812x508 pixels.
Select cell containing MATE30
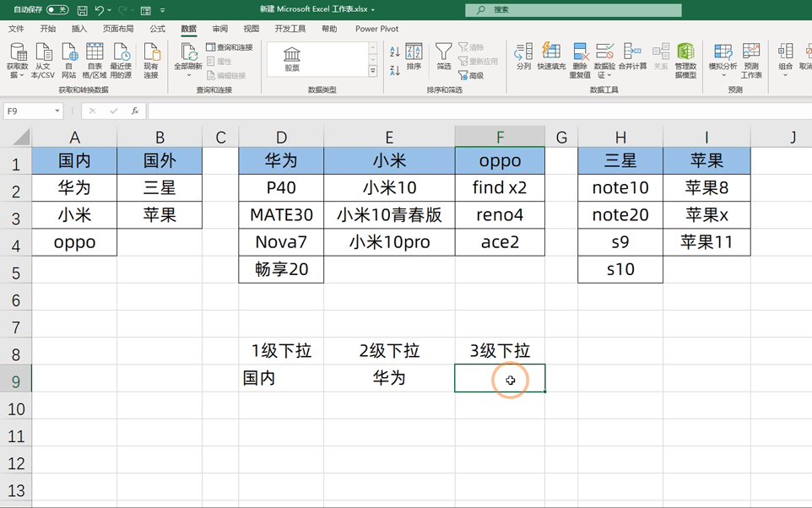[281, 215]
